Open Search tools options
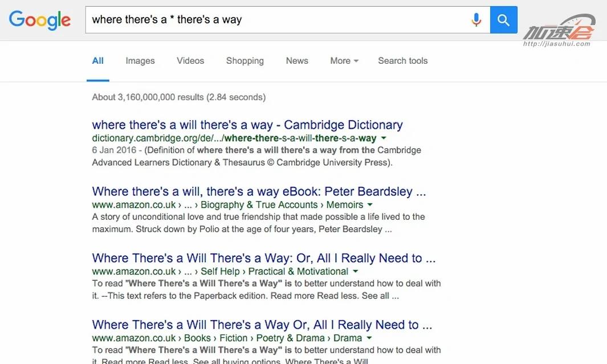 (x=402, y=61)
